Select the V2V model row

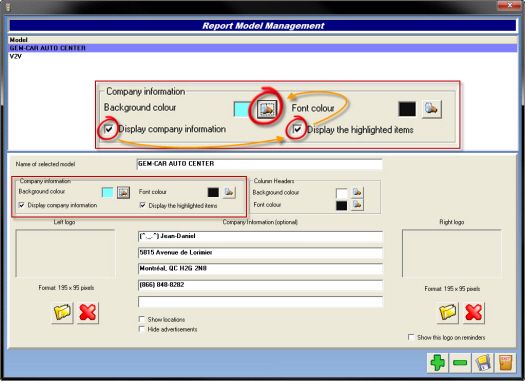[263, 56]
